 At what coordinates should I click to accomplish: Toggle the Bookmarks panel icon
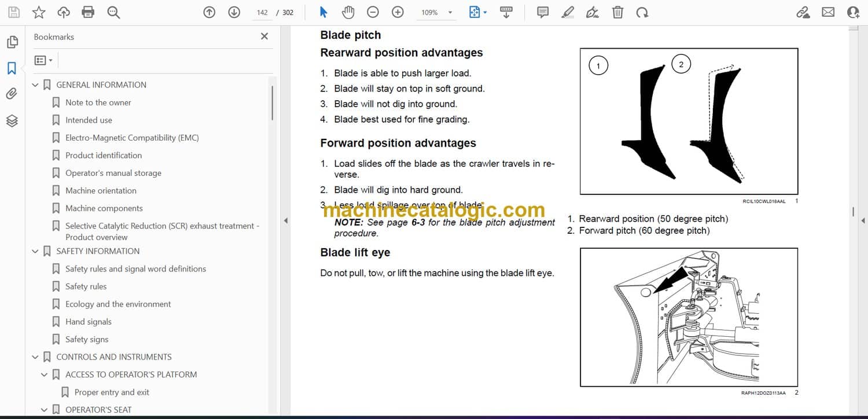12,68
